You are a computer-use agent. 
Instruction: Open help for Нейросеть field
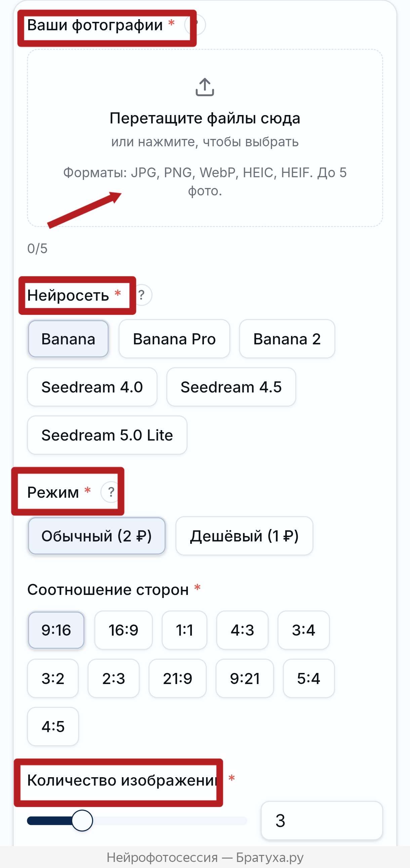(x=142, y=295)
